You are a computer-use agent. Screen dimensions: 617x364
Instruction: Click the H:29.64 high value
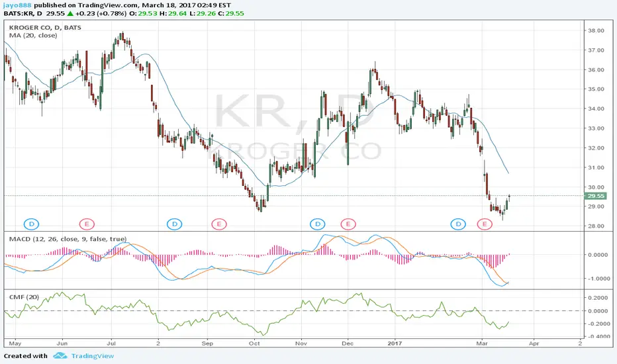pyautogui.click(x=173, y=13)
